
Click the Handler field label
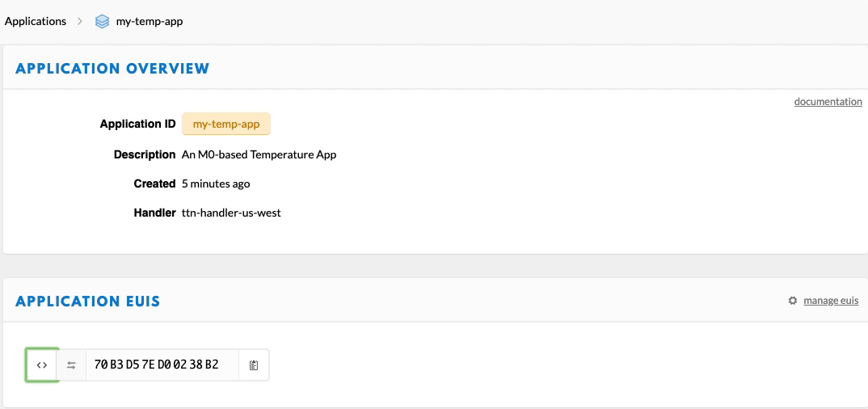pyautogui.click(x=154, y=213)
